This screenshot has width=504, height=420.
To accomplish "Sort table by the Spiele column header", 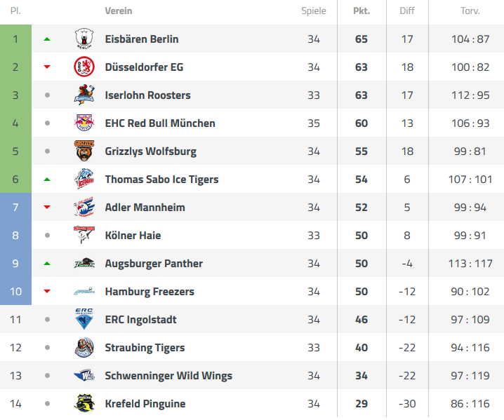I will (x=313, y=11).
